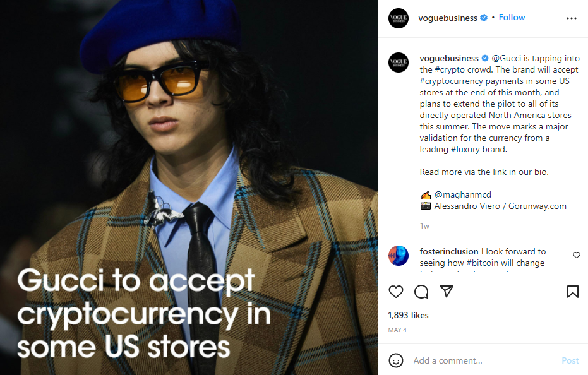This screenshot has width=588, height=375.
Task: Like fosterinclusion's comment with small heart
Action: coord(577,255)
